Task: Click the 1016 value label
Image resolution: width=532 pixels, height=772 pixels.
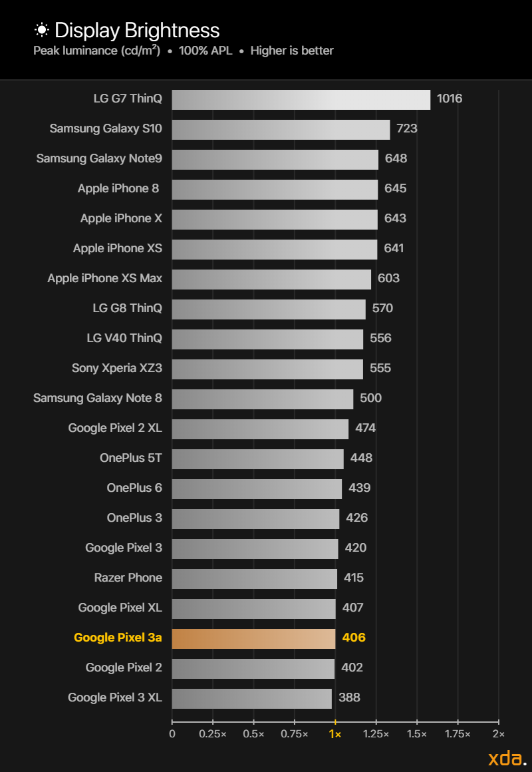Action: point(450,99)
